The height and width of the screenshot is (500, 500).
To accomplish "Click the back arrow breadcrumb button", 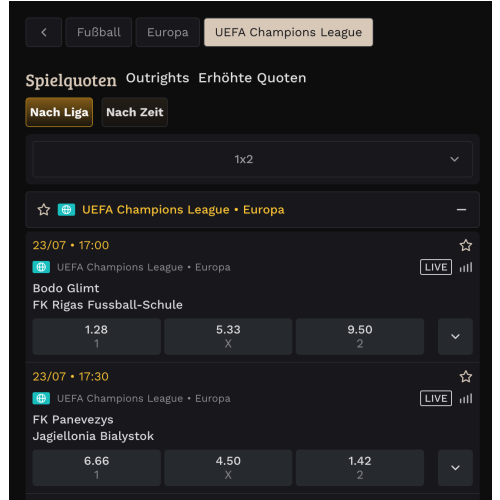I will 44,32.
